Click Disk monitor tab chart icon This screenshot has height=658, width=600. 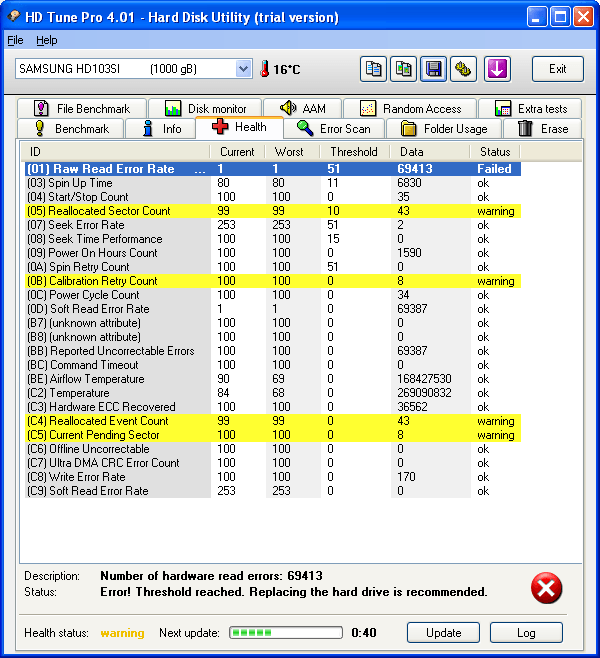[x=173, y=108]
